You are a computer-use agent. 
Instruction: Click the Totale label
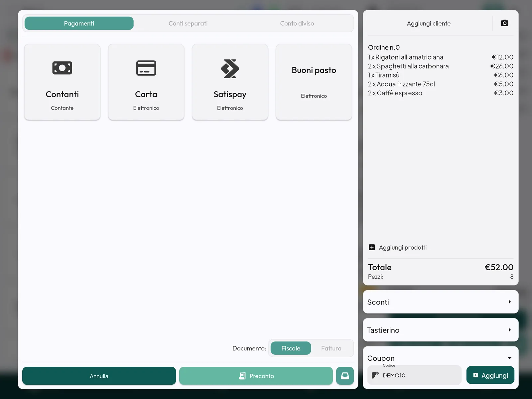point(380,267)
